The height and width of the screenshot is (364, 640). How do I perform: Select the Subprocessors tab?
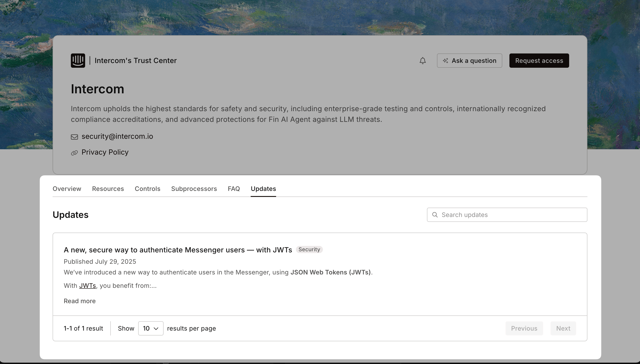(x=194, y=189)
